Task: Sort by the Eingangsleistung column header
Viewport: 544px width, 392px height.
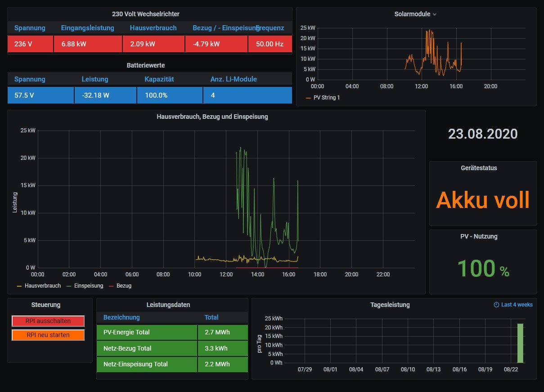Action: click(x=87, y=28)
